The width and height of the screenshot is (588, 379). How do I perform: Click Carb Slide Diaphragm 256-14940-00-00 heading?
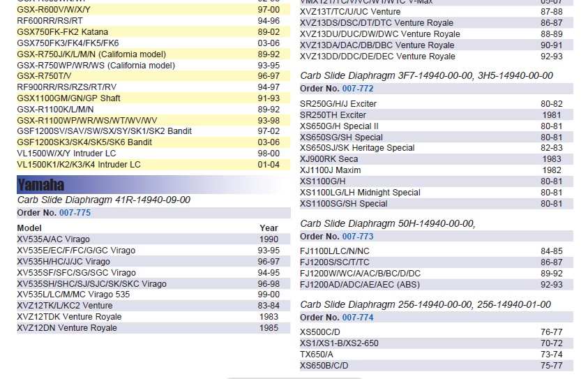tap(425, 304)
